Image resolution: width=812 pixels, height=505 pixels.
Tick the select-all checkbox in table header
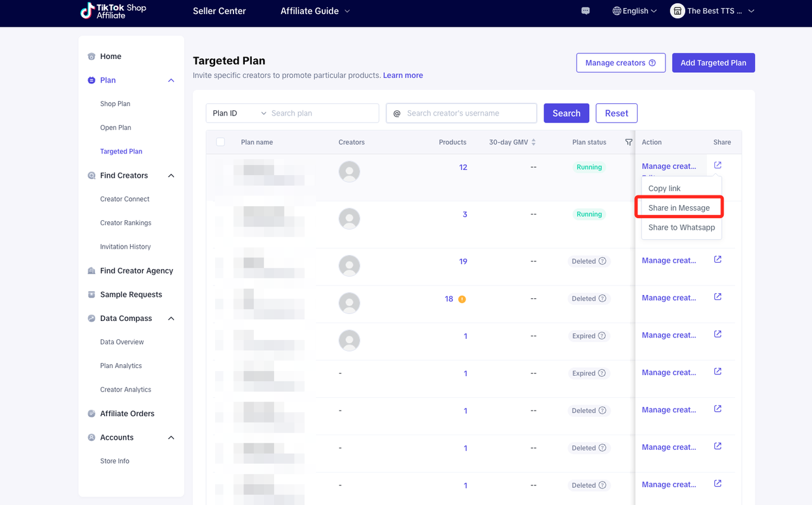(221, 142)
